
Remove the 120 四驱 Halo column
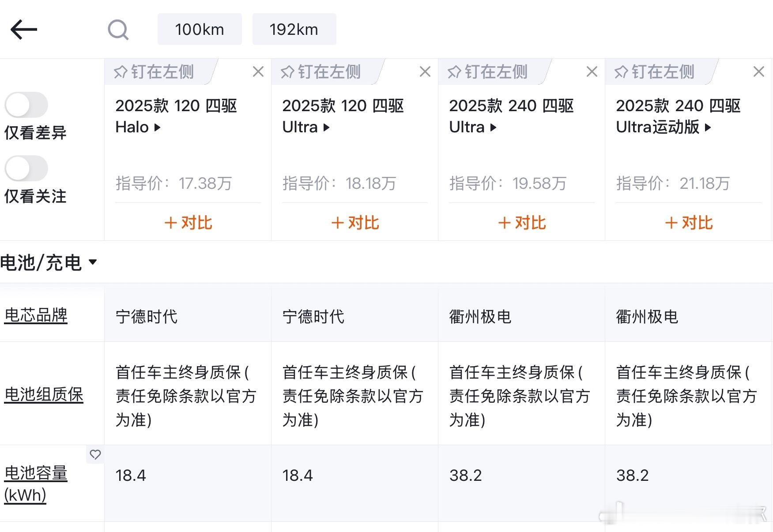(258, 71)
